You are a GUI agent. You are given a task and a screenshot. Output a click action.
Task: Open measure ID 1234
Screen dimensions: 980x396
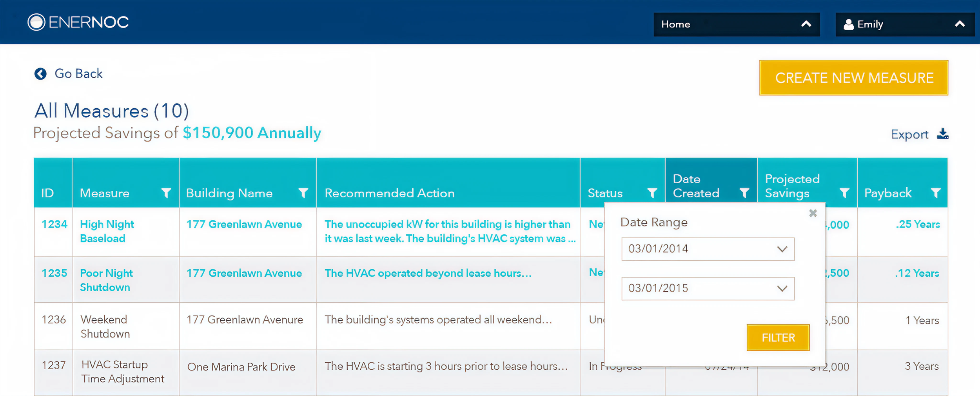[54, 224]
